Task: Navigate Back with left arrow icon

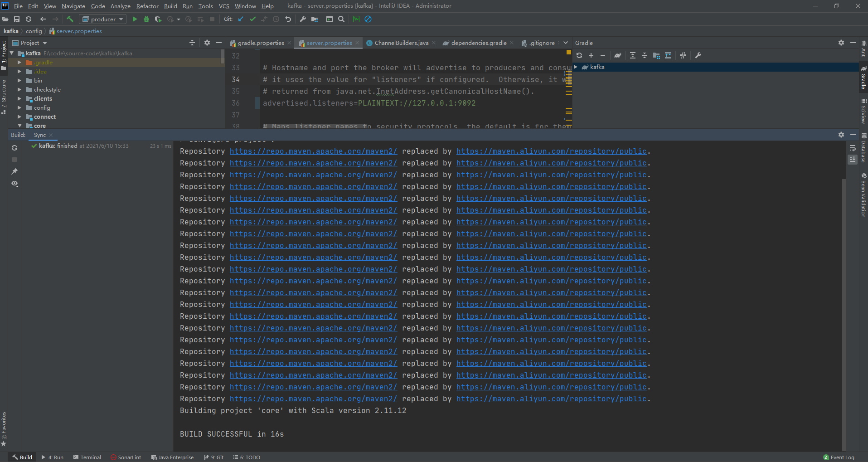Action: coord(44,19)
